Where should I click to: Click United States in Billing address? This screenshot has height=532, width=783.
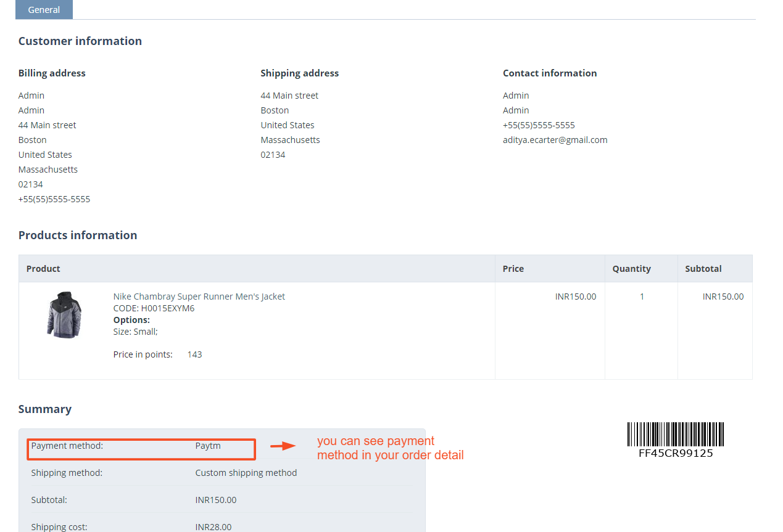(45, 155)
